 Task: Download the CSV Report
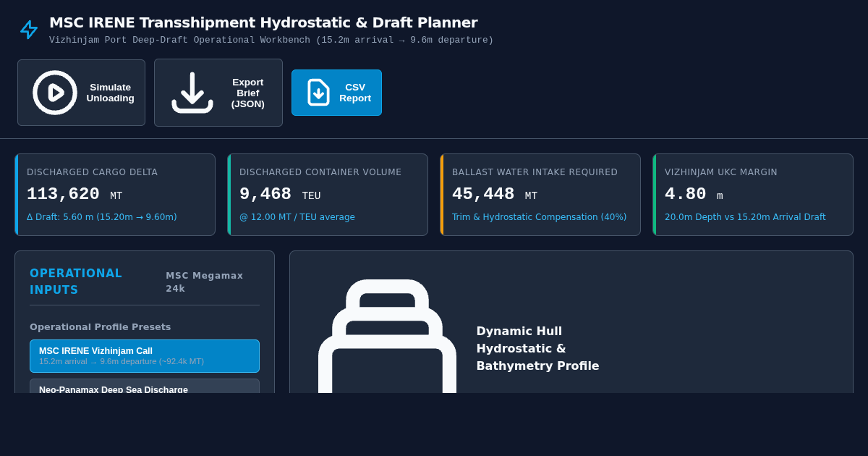click(x=336, y=93)
